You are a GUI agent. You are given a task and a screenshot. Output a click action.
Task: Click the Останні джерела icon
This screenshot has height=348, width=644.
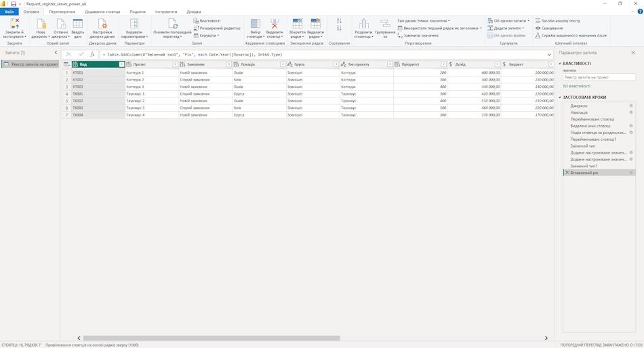click(x=60, y=24)
